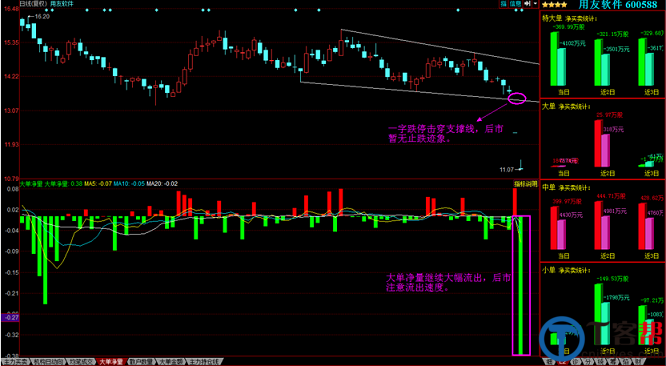Screen dimensions: 666x366
Task: Click the 指 indicator button at top
Action: click(503, 3)
